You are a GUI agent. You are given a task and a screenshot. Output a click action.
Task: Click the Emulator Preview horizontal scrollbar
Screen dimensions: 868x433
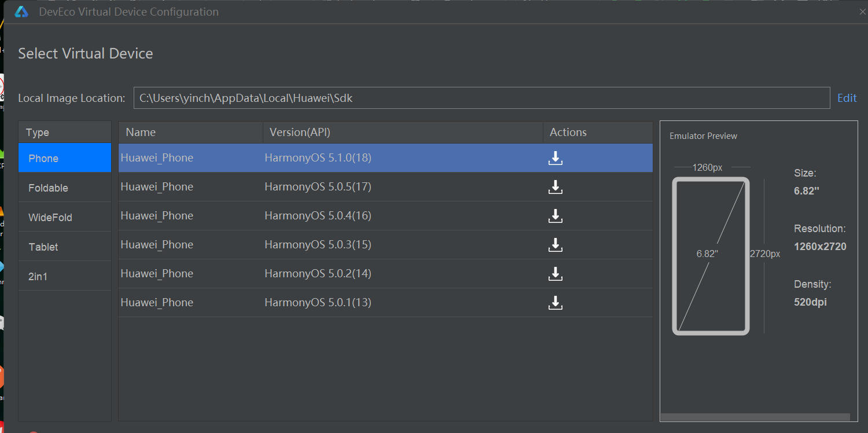point(755,417)
